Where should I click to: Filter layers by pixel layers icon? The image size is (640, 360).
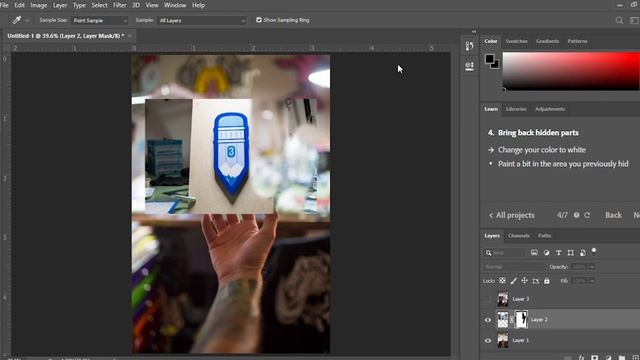(534, 253)
